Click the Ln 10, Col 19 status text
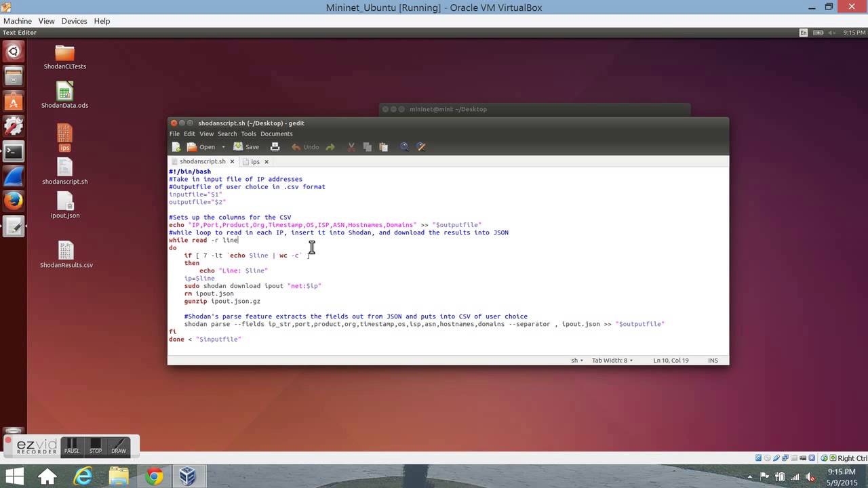The width and height of the screenshot is (868, 488). click(x=671, y=361)
